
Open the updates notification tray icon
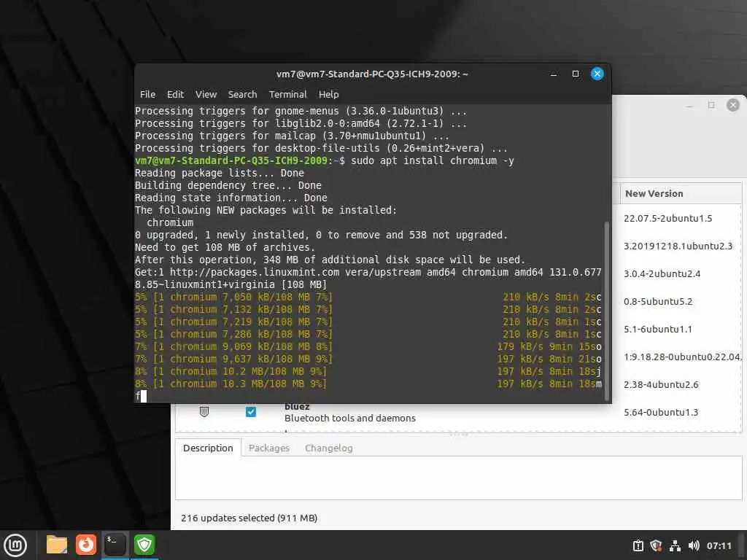pyautogui.click(x=638, y=545)
